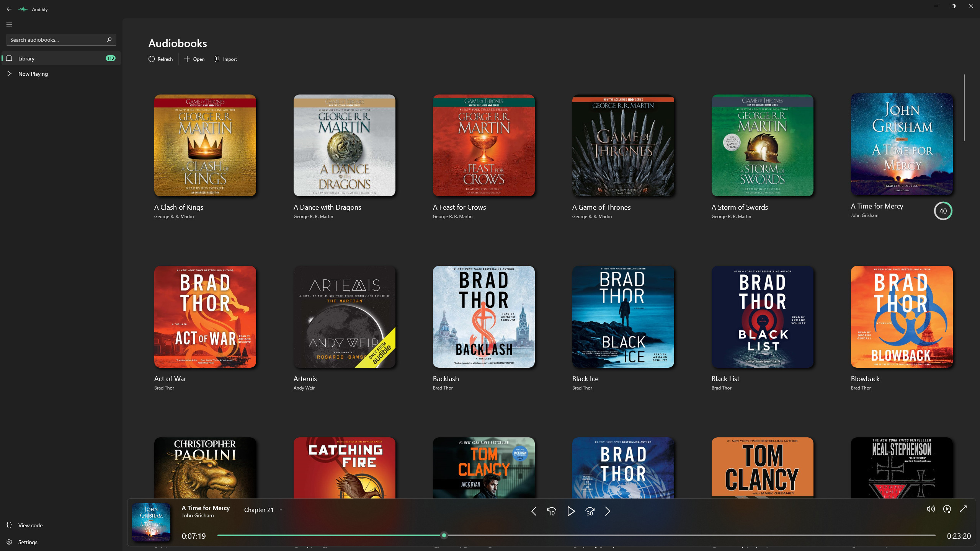The height and width of the screenshot is (551, 980).
Task: Expand player to full screen
Action: pos(963,509)
